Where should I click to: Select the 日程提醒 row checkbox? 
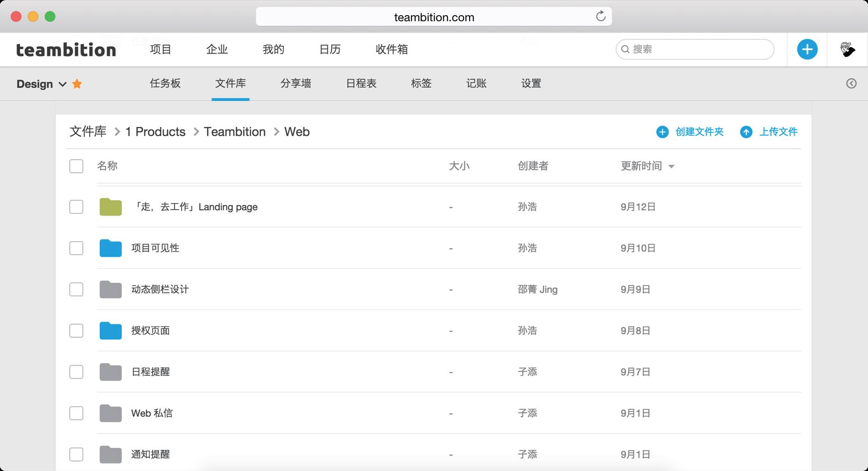(76, 372)
